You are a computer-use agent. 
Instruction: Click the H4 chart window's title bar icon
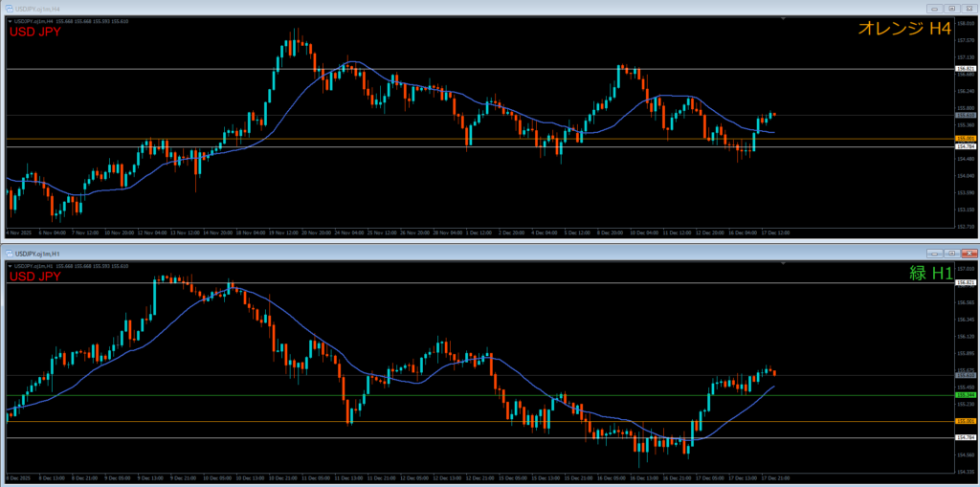pyautogui.click(x=9, y=8)
